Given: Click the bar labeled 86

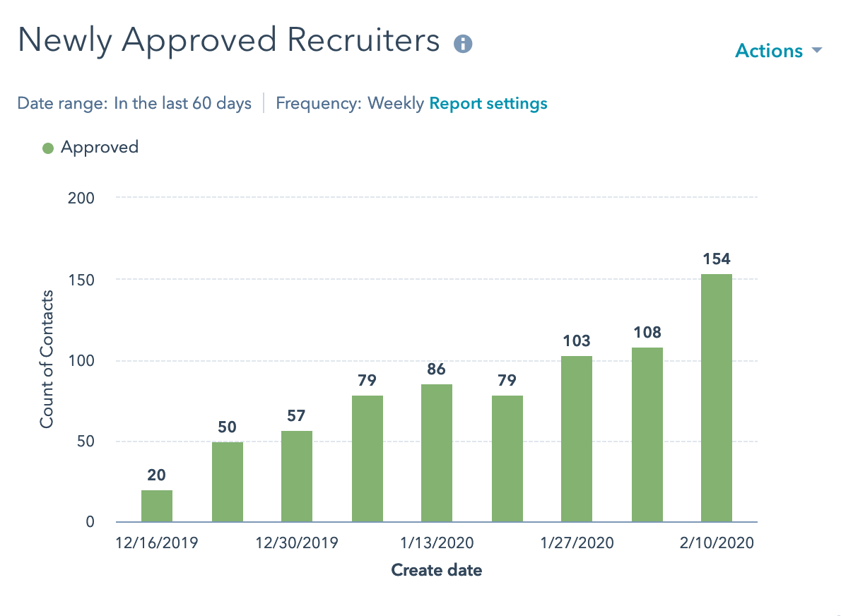Looking at the screenshot, I should 437,454.
